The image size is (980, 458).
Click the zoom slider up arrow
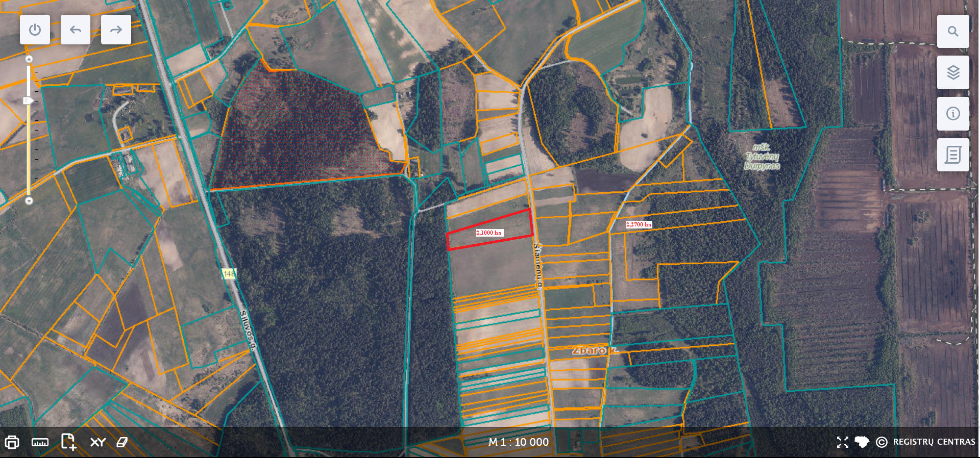point(29,59)
